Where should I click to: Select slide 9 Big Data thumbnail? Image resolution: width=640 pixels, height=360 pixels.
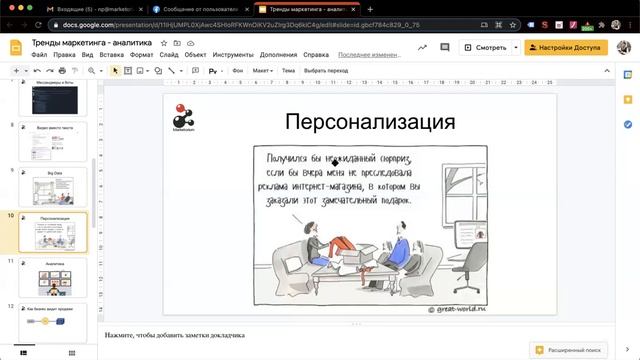(x=53, y=187)
